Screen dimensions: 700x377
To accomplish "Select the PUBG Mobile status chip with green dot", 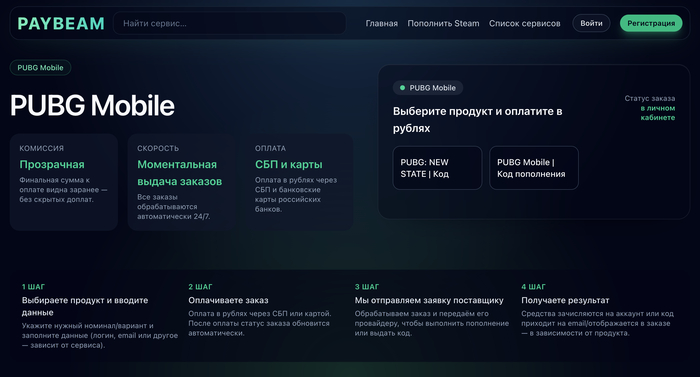I will coord(428,88).
